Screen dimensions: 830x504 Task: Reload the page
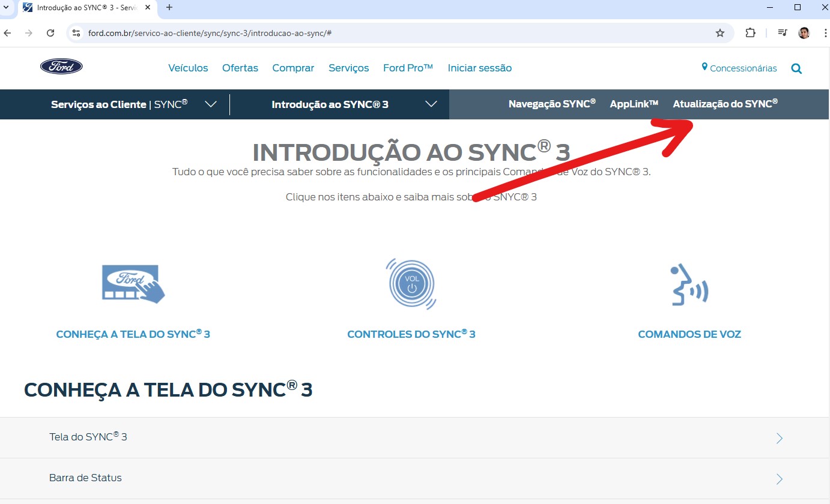point(50,33)
